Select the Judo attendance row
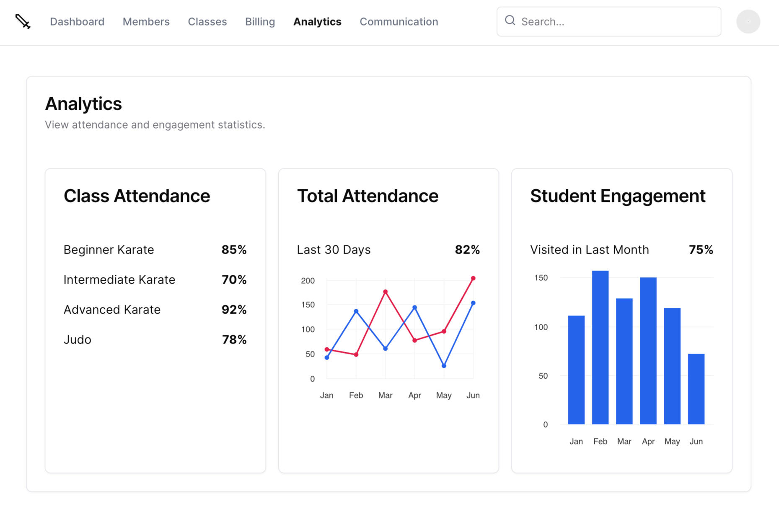Image resolution: width=779 pixels, height=532 pixels. pos(155,339)
